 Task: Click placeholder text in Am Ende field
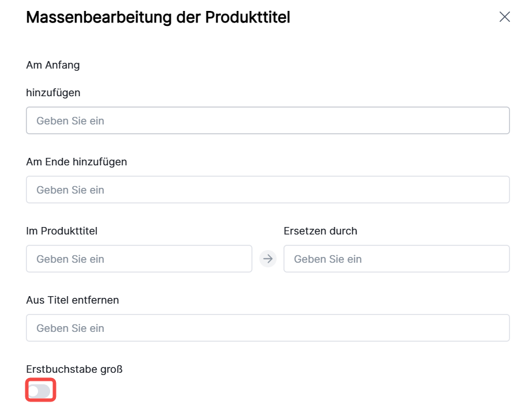pyautogui.click(x=70, y=190)
